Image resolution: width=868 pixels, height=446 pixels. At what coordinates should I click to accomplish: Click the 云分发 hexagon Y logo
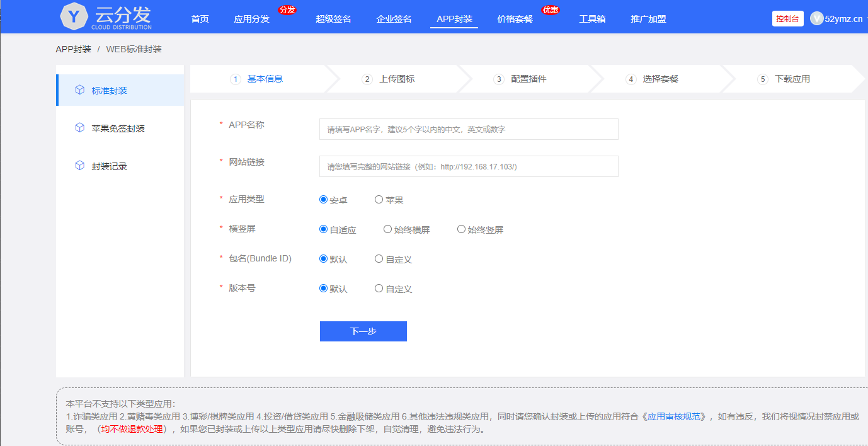pos(73,16)
